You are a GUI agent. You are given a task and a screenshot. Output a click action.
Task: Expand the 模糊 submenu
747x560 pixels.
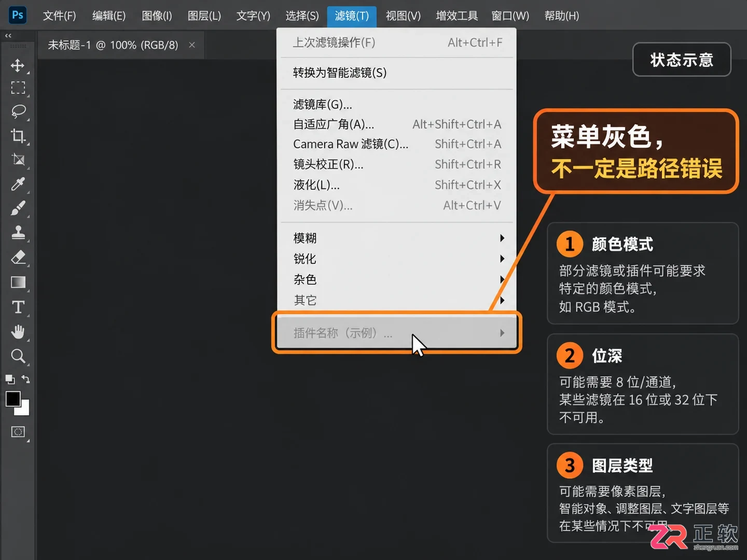click(x=397, y=238)
